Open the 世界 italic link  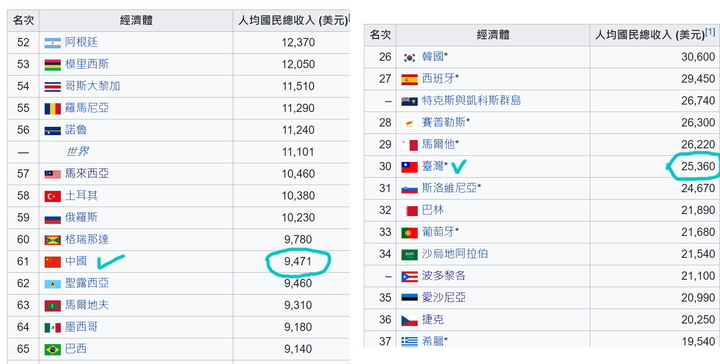coord(77,151)
